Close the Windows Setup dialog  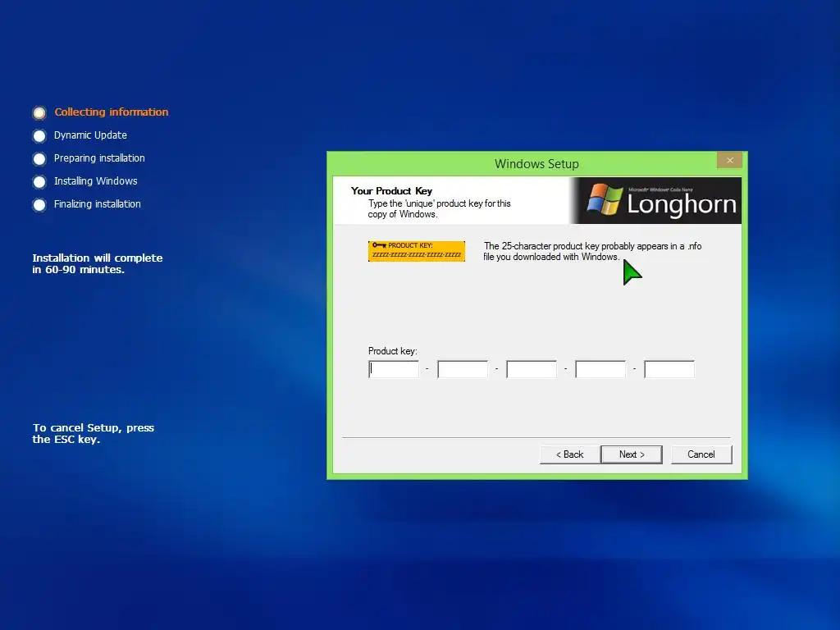click(x=729, y=160)
